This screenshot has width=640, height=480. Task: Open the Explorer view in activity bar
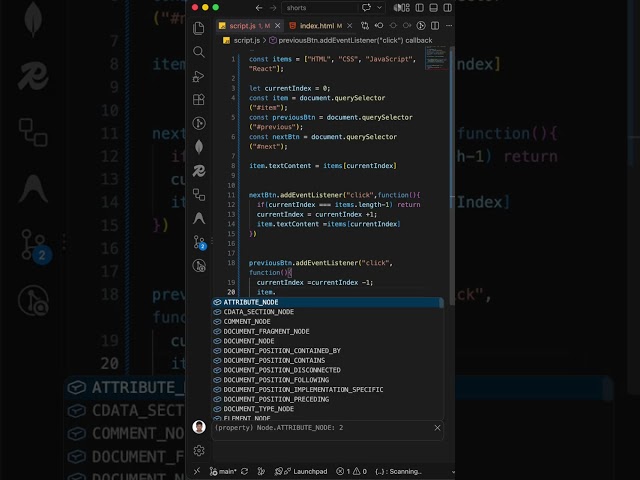(199, 28)
